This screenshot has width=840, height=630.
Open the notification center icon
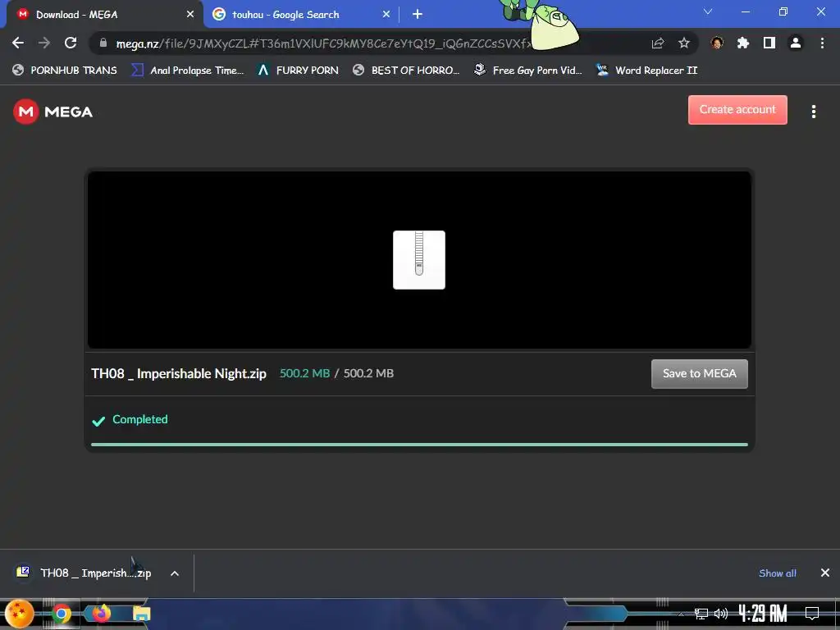[812, 614]
